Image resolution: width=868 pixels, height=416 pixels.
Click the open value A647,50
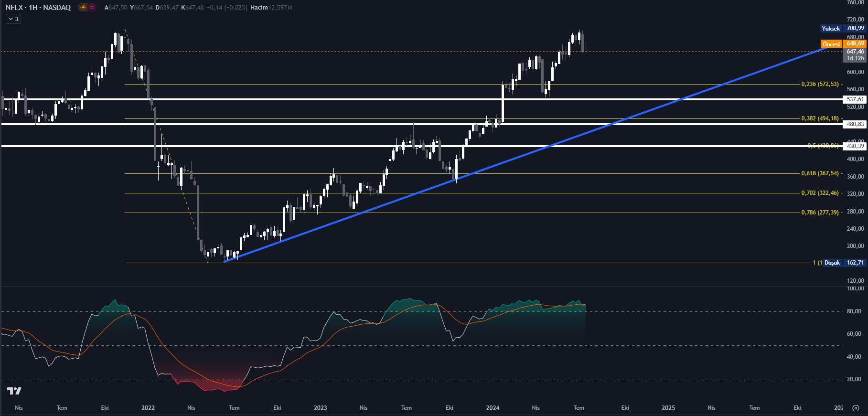(116, 8)
